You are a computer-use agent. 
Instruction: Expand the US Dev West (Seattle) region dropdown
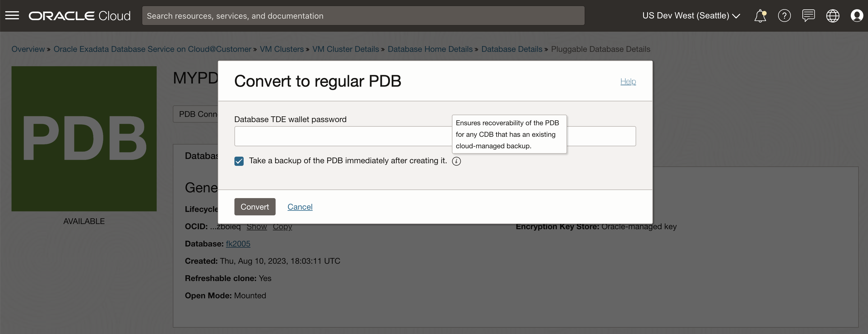[691, 16]
